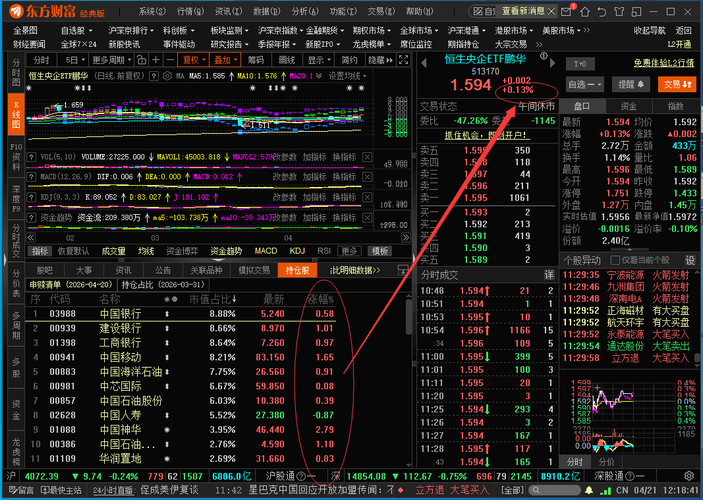703x500 pixels.
Task: Open the 更多周期 dropdown
Action: click(x=112, y=60)
